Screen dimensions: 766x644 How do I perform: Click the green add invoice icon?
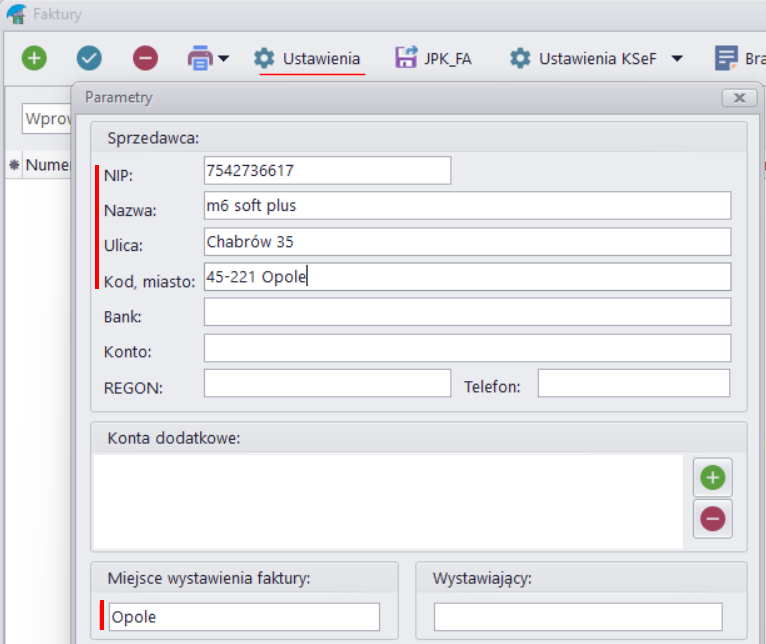pyautogui.click(x=34, y=58)
